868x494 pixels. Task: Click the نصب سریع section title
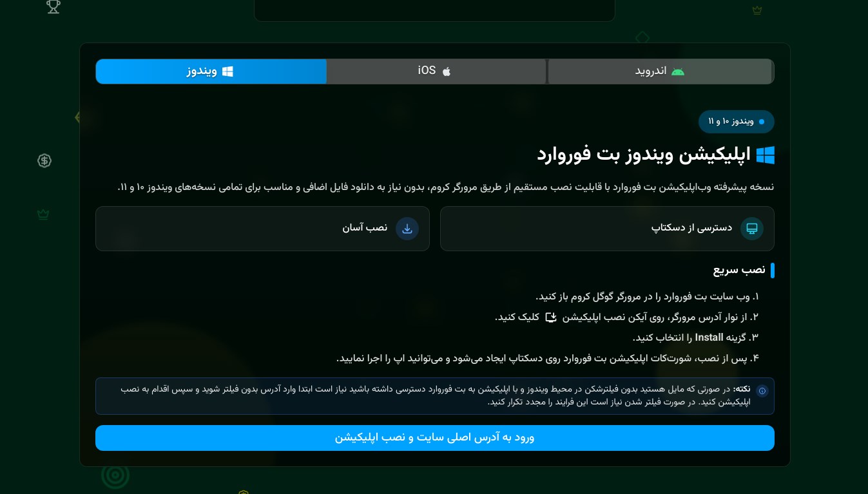(739, 270)
